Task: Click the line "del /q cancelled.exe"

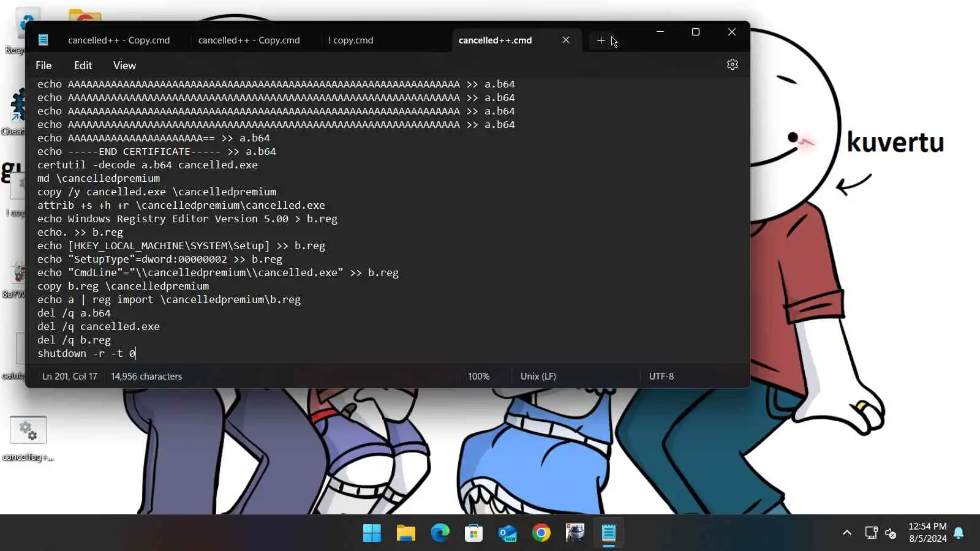Action: 99,327
